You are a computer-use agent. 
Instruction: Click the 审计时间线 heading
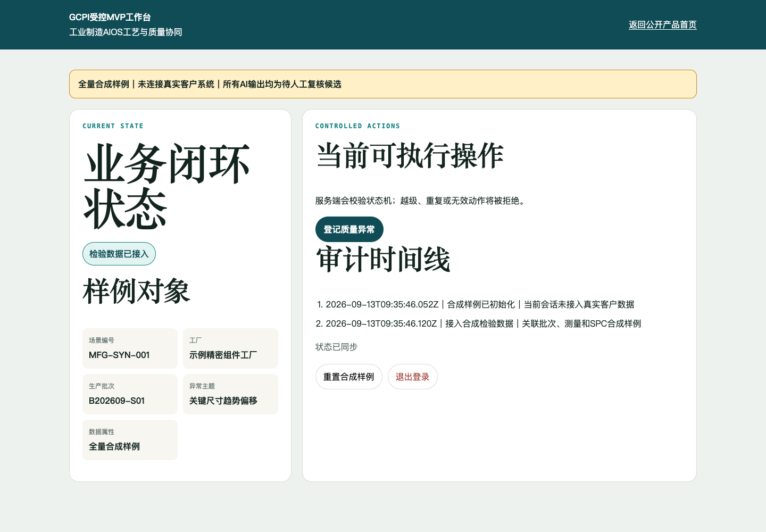383,260
